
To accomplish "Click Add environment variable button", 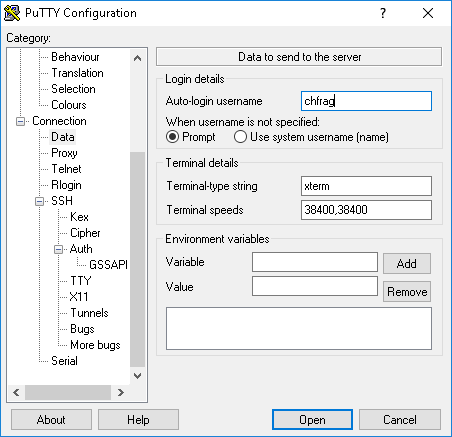I will click(x=407, y=264).
